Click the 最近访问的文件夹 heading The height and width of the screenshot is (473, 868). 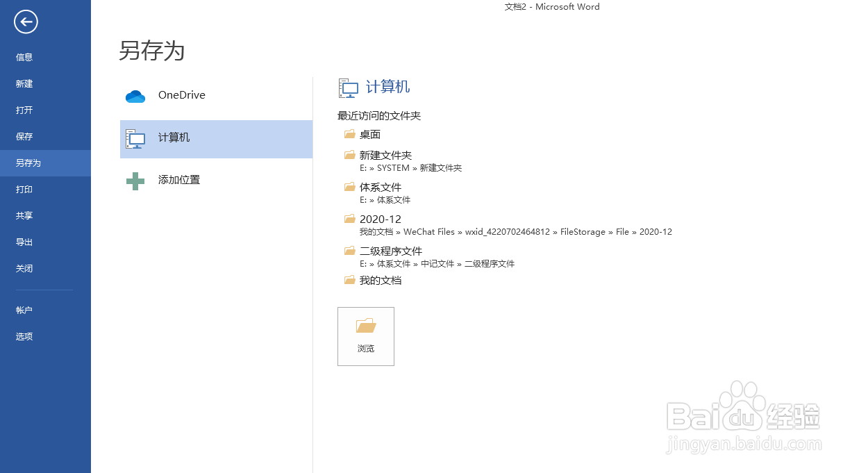click(379, 115)
